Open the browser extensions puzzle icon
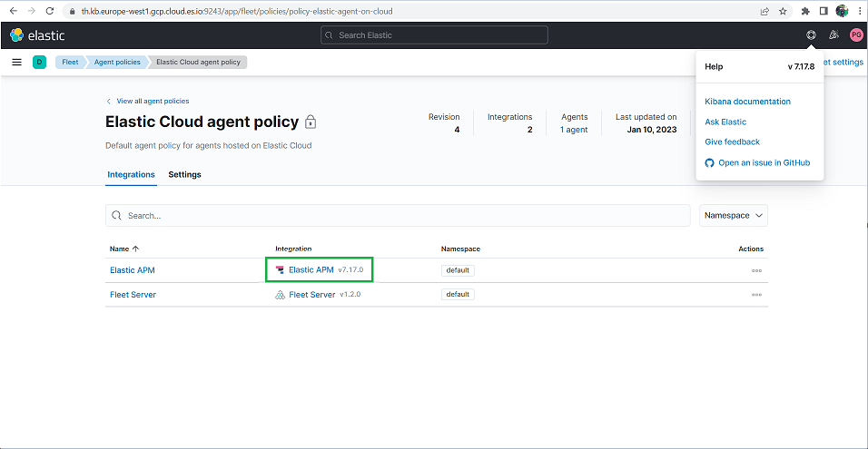The width and height of the screenshot is (868, 449). (x=805, y=11)
